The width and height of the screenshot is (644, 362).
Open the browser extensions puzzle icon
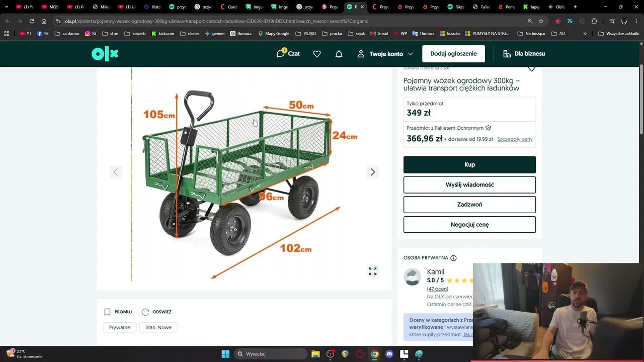[594, 21]
